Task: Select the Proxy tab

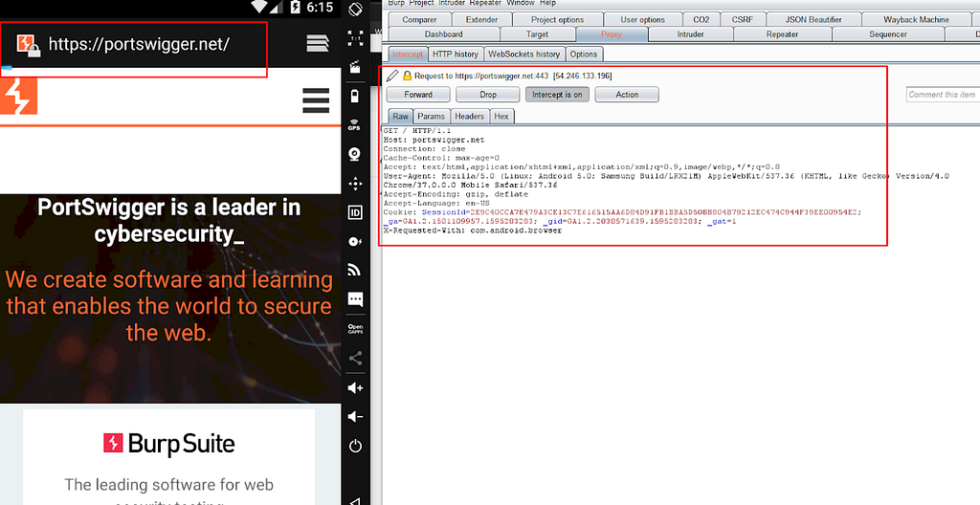Action: [x=612, y=34]
